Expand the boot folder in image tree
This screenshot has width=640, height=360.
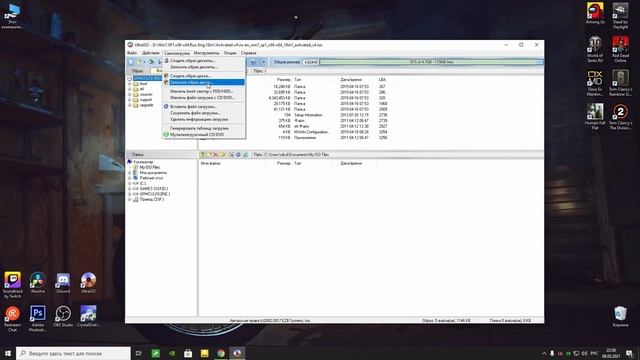[x=130, y=84]
